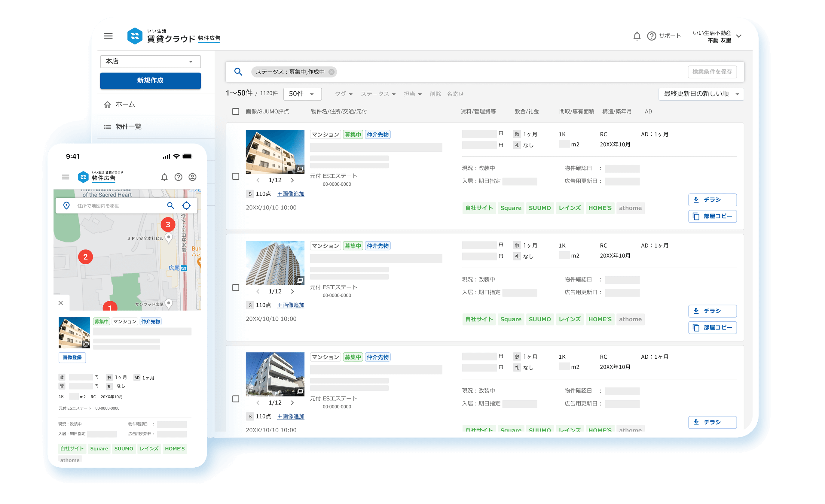This screenshot has height=504, width=825.
Task: Click the HOME'S tag on second listing
Action: pos(600,319)
